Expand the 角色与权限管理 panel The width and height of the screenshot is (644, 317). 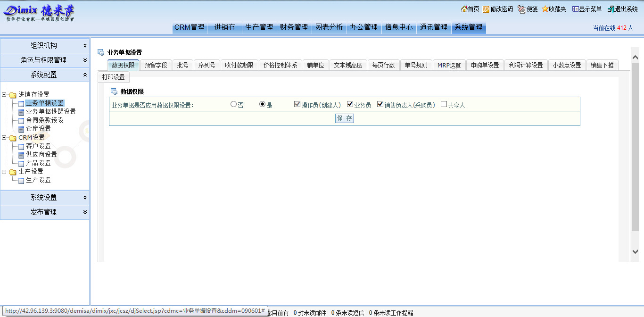click(x=44, y=60)
